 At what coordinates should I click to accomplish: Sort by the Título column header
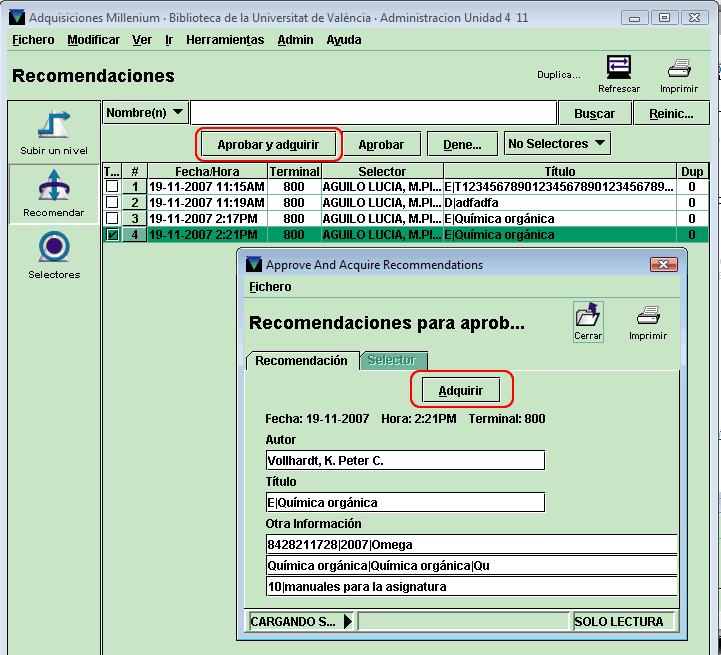560,172
